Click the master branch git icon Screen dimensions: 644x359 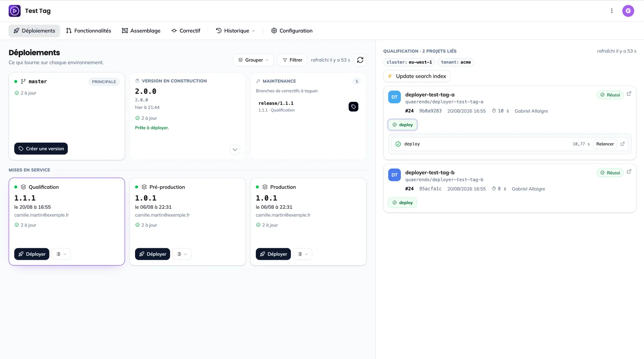pos(23,82)
